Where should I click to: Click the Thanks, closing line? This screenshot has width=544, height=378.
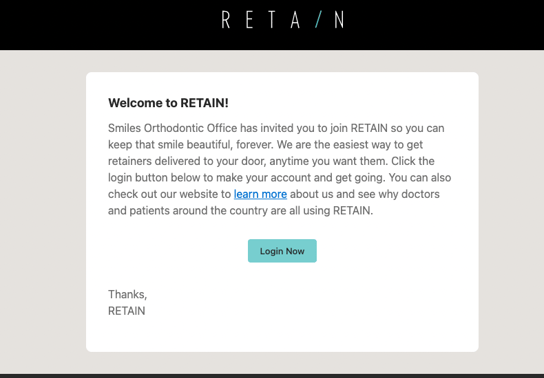(x=127, y=294)
